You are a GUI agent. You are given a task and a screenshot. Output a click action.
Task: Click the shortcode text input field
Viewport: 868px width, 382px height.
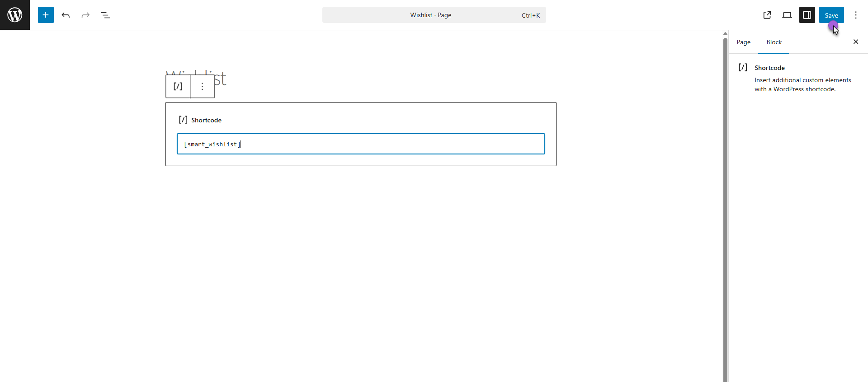click(361, 144)
